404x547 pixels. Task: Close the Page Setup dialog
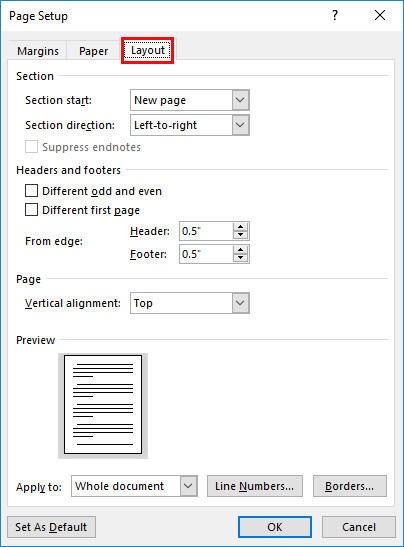[380, 15]
